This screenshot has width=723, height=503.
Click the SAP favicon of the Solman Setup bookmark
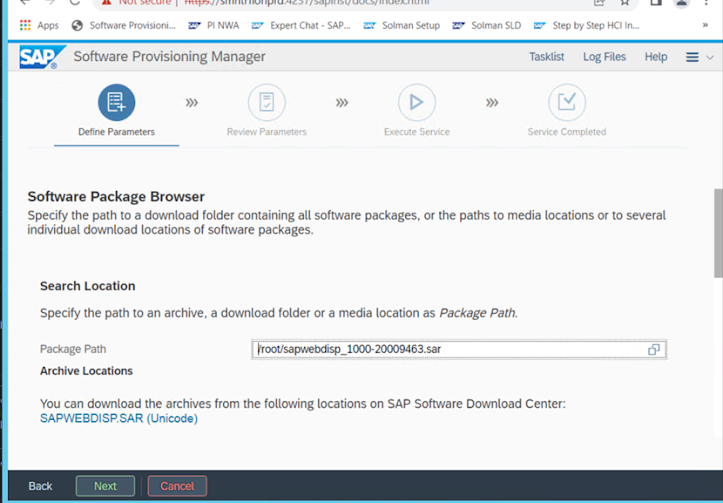(x=369, y=25)
